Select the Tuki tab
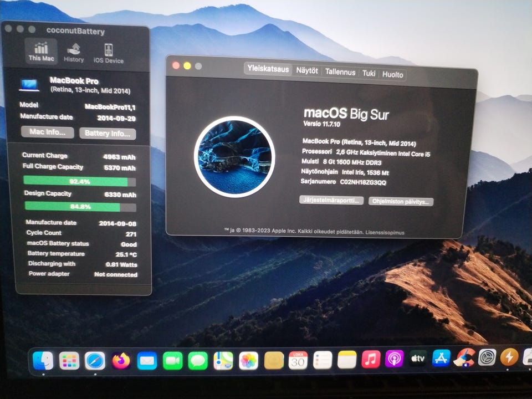Image resolution: width=532 pixels, height=399 pixels. coord(369,73)
